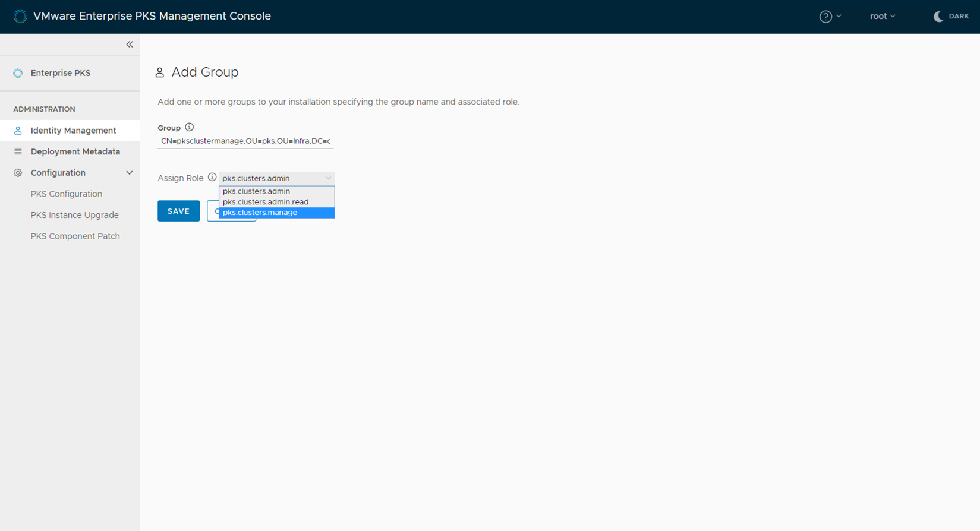Image resolution: width=980 pixels, height=531 pixels.
Task: Select pks.clusters.admin option in list
Action: coord(277,191)
